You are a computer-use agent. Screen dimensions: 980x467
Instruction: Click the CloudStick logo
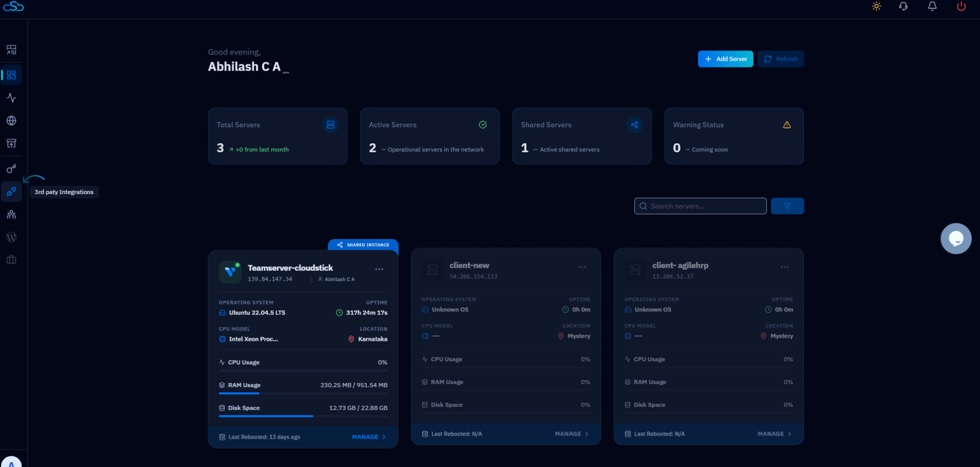13,6
